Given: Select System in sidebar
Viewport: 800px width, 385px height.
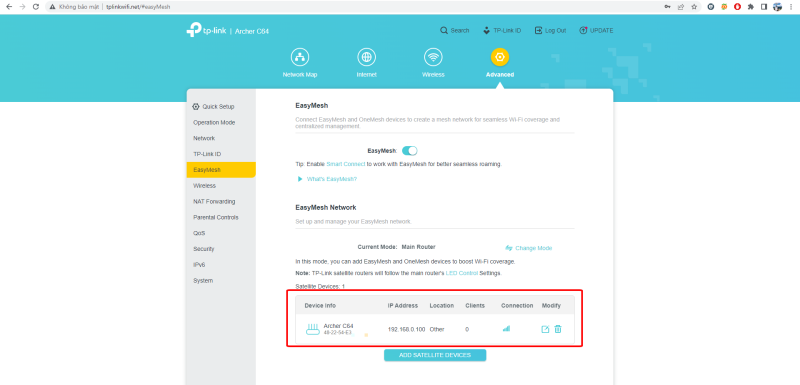Looking at the screenshot, I should point(221,280).
